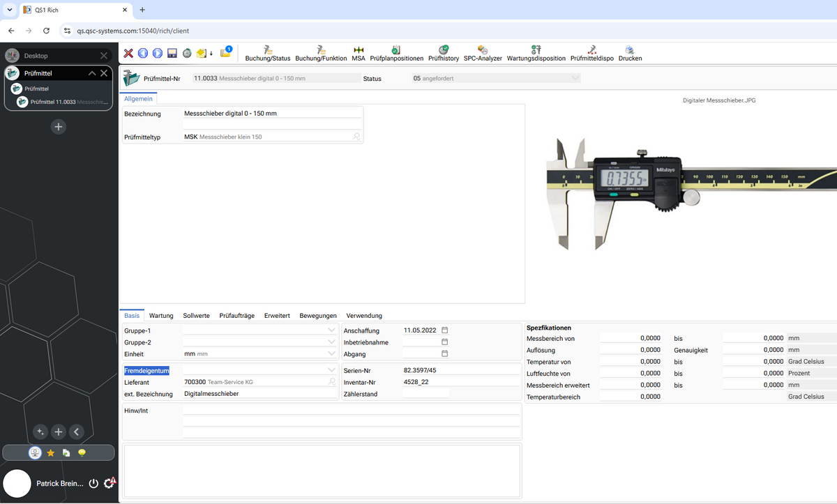Open Wartungsdisposition from the toolbar
The image size is (837, 504).
coord(536,54)
